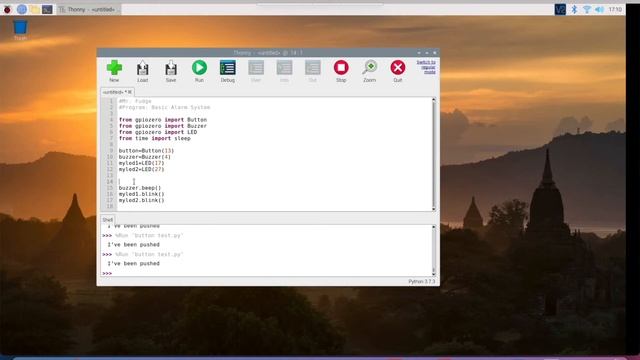Click code line 'myled2=LED(27)'
The height and width of the screenshot is (360, 640).
[x=142, y=169]
